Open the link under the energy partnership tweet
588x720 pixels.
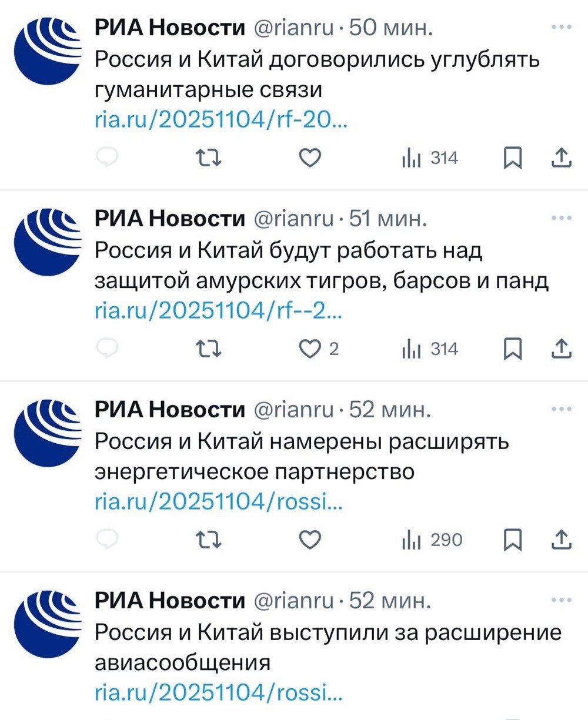(x=219, y=503)
